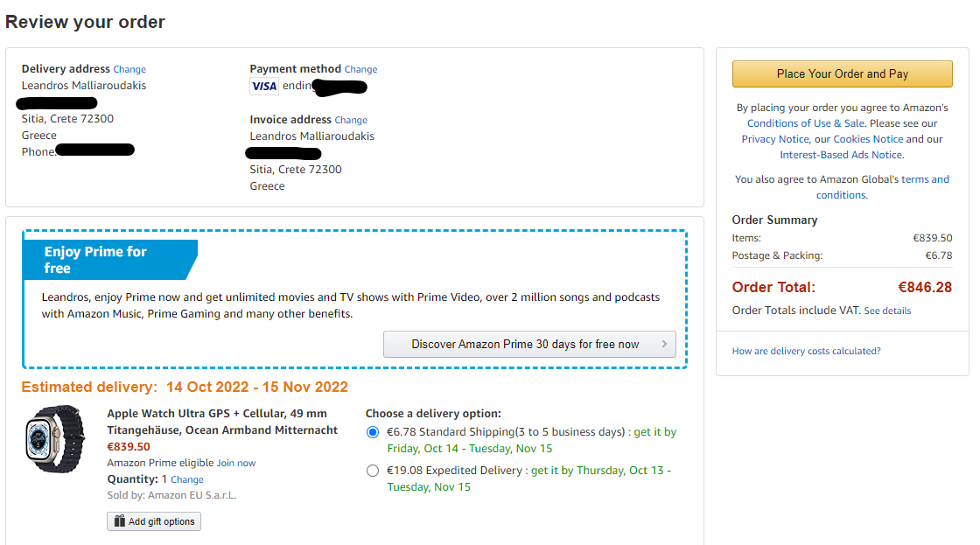Select the €6.78 Standard Shipping radio option
The width and height of the screenshot is (980, 545).
click(x=373, y=432)
